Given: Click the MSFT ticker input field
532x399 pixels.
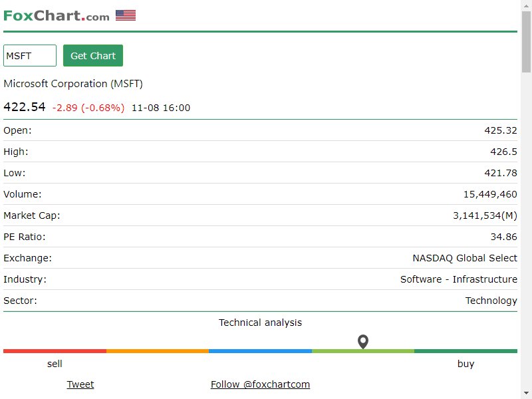Looking at the screenshot, I should point(30,56).
